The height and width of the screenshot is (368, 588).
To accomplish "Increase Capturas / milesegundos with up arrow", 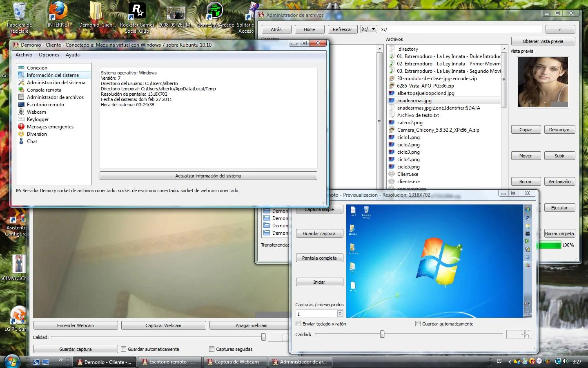I will click(x=340, y=312).
